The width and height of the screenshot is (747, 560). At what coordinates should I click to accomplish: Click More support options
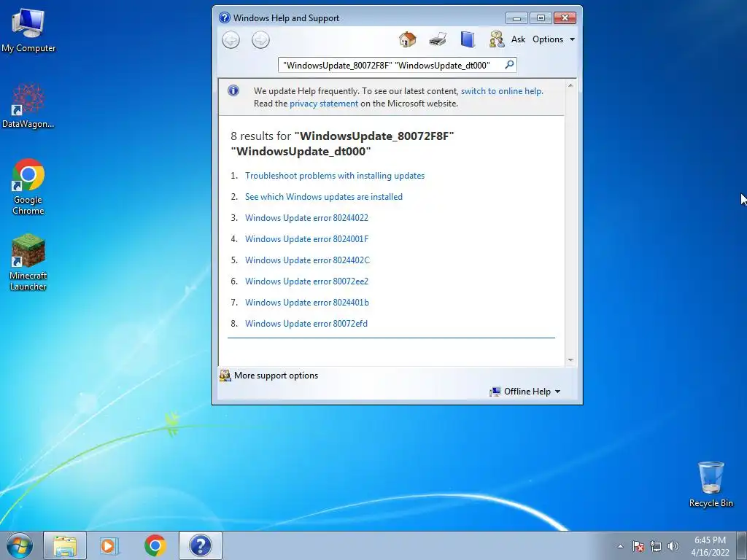coord(268,376)
